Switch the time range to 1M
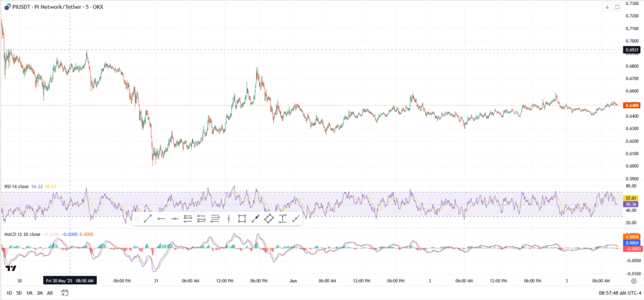This screenshot has width=644, height=300. (x=29, y=293)
